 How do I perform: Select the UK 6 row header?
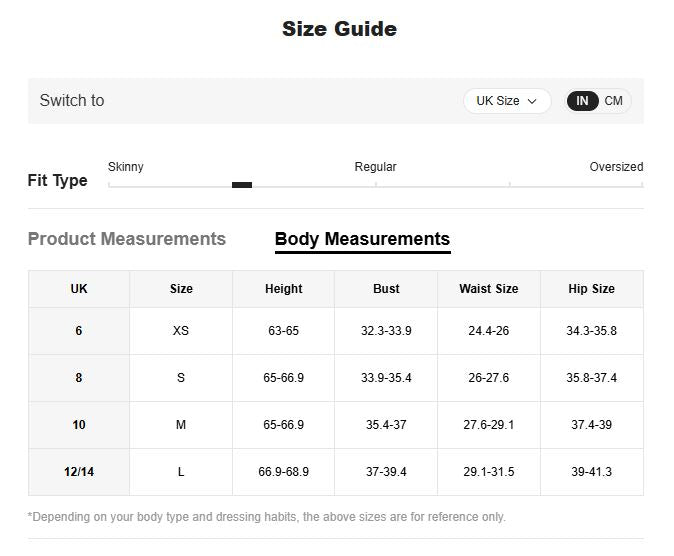79,331
